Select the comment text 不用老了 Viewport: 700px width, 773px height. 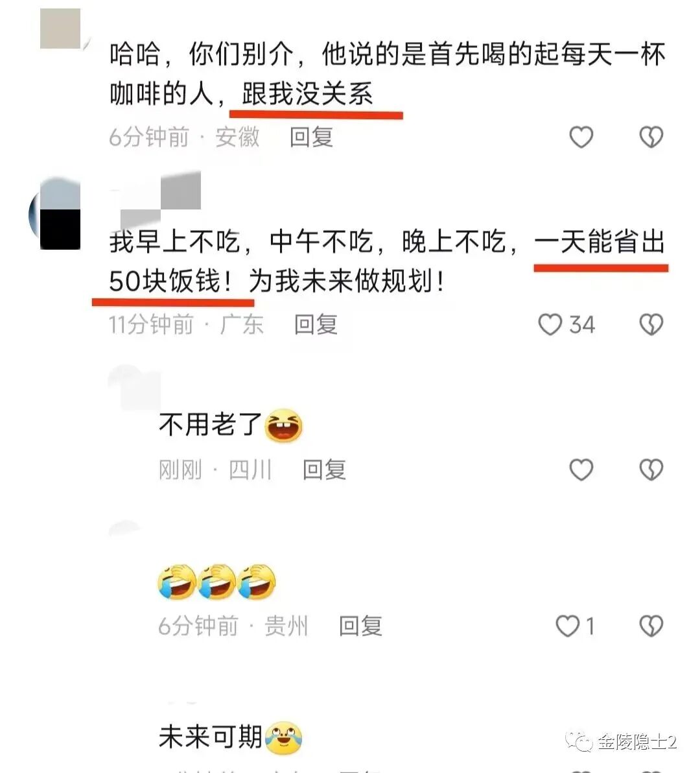211,425
